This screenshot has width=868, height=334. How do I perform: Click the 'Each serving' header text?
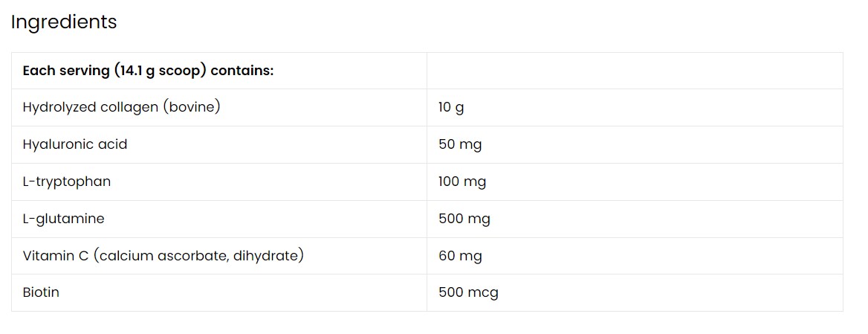click(65, 71)
